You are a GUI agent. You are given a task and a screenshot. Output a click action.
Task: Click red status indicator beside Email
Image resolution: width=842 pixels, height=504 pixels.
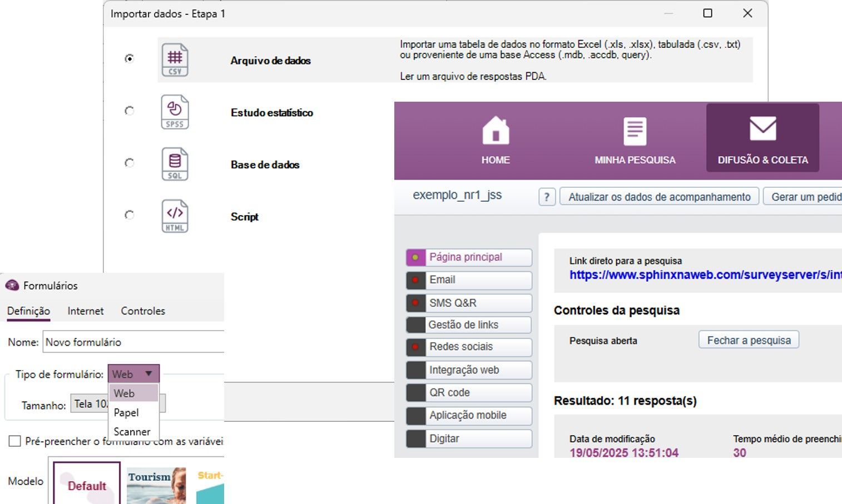click(415, 280)
